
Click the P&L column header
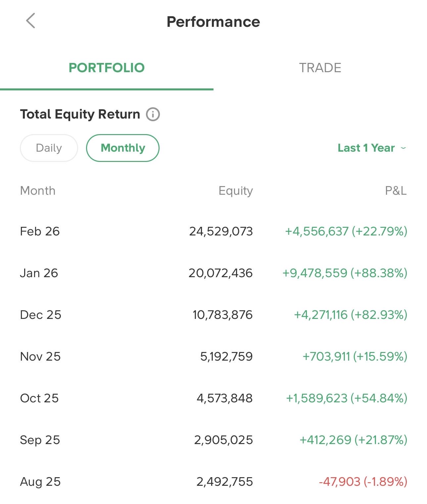[x=396, y=191]
